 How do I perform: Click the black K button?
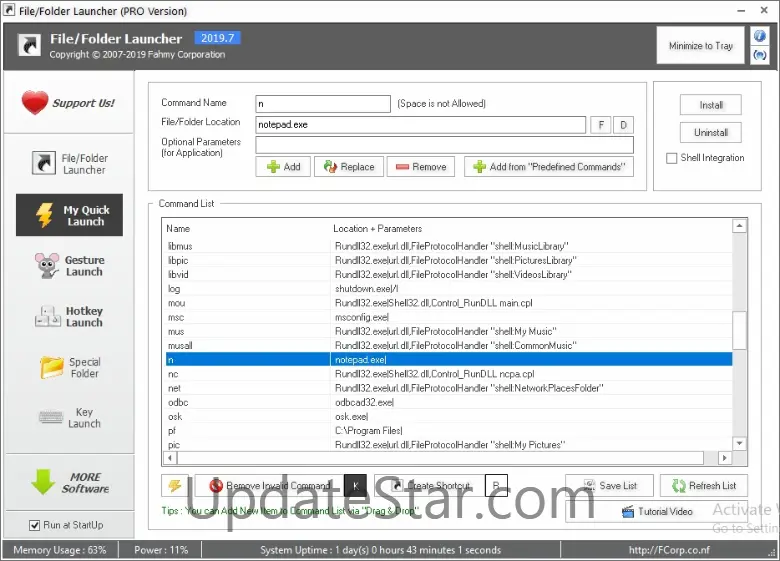(x=355, y=485)
